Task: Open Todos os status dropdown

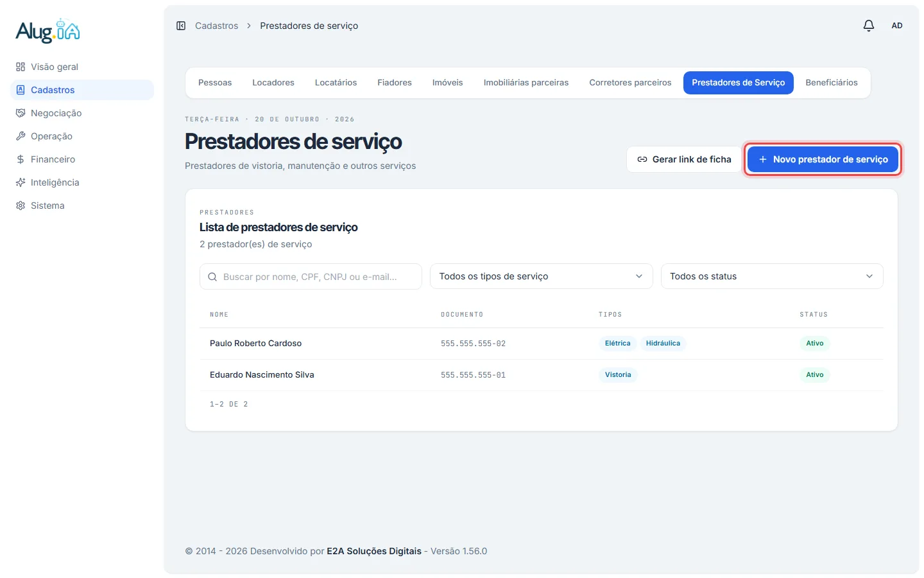Action: pos(772,276)
